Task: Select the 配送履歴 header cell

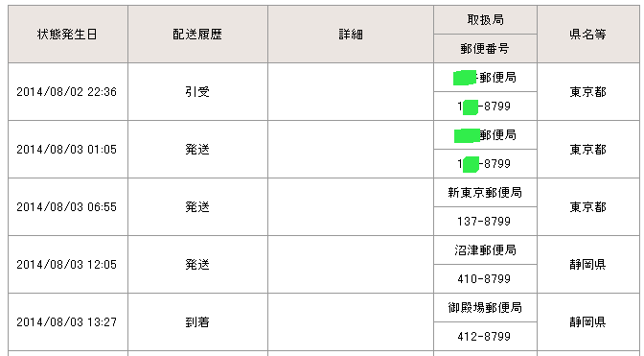Action: pyautogui.click(x=197, y=35)
